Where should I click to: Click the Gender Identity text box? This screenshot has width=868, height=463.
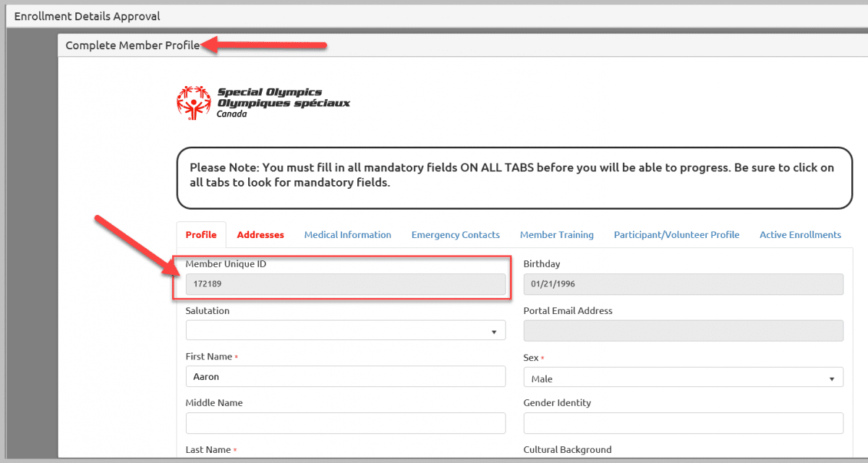pyautogui.click(x=683, y=423)
